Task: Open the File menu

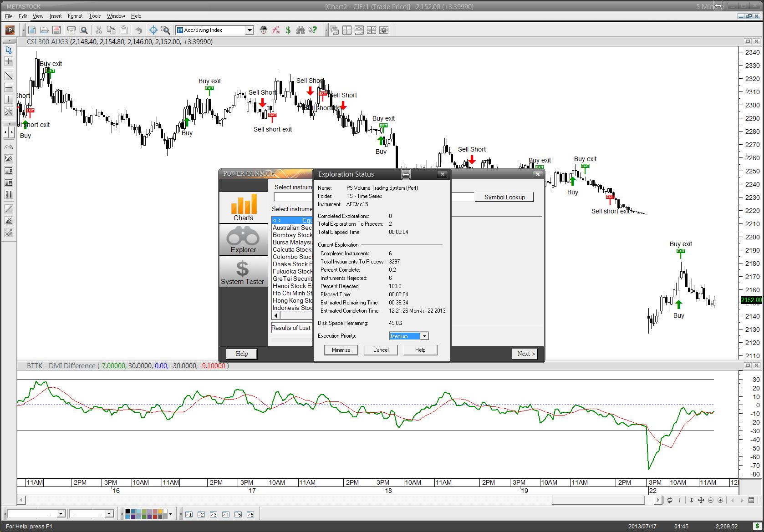Action: click(x=9, y=16)
